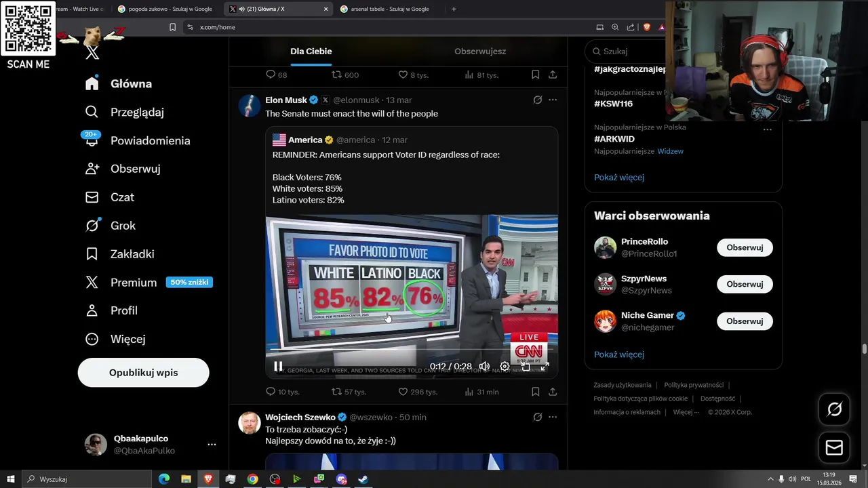
Task: Enter video fullscreen mode
Action: pos(545,366)
